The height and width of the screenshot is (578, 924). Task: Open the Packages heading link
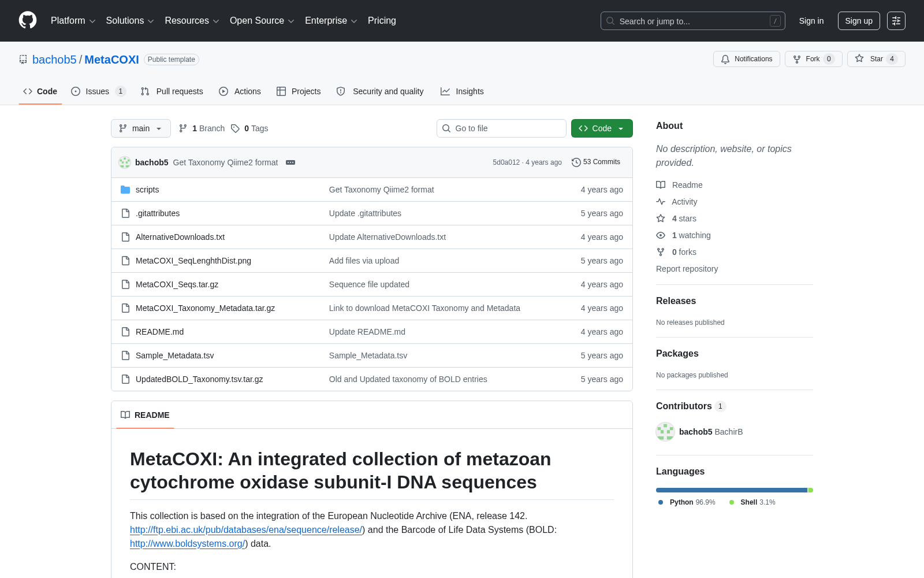pyautogui.click(x=677, y=353)
